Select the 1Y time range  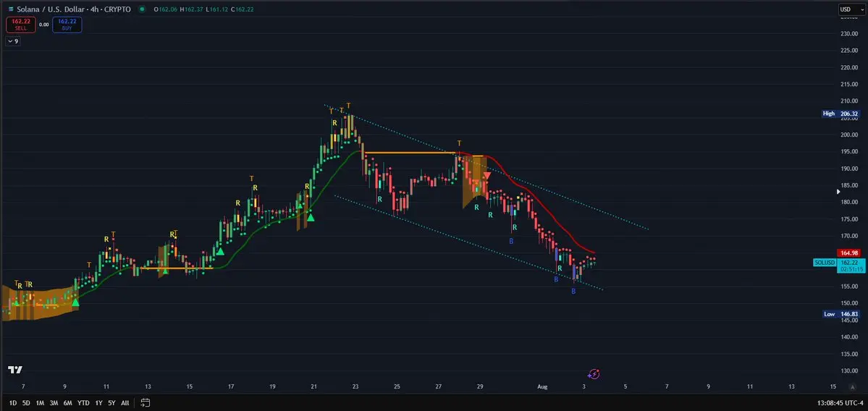pyautogui.click(x=98, y=403)
